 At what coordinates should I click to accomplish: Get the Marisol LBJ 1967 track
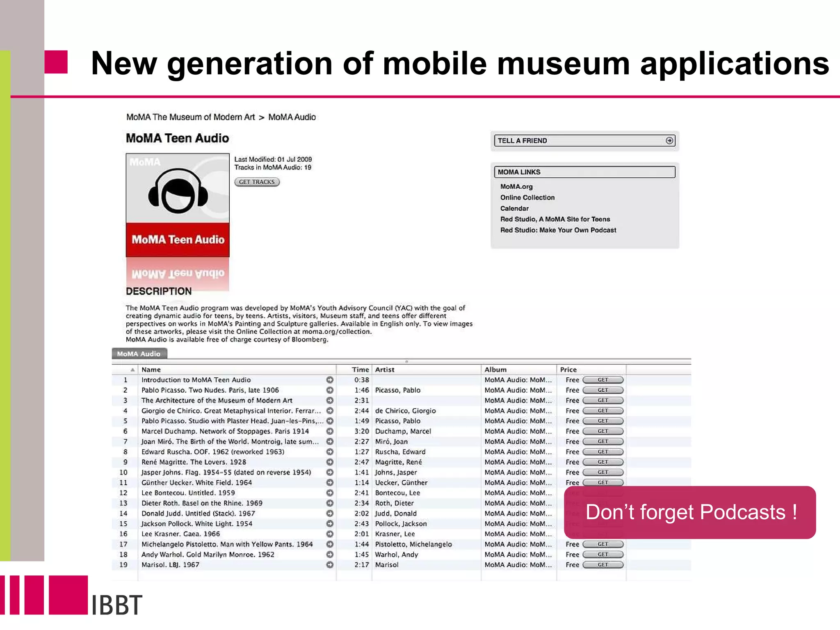click(603, 565)
